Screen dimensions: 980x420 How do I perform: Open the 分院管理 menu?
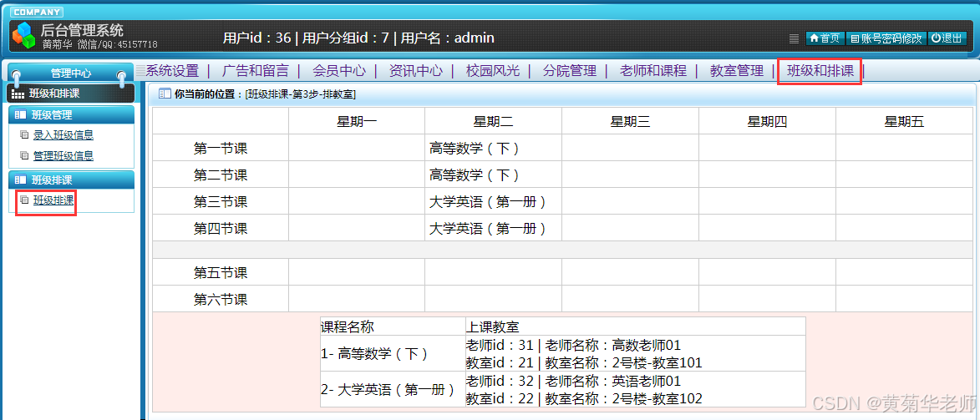tap(570, 71)
